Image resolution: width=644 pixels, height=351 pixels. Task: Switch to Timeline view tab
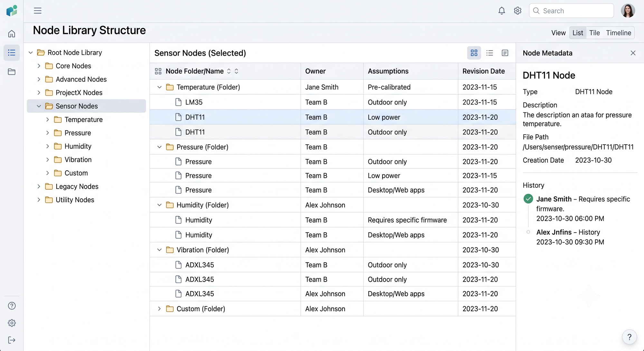pyautogui.click(x=618, y=33)
